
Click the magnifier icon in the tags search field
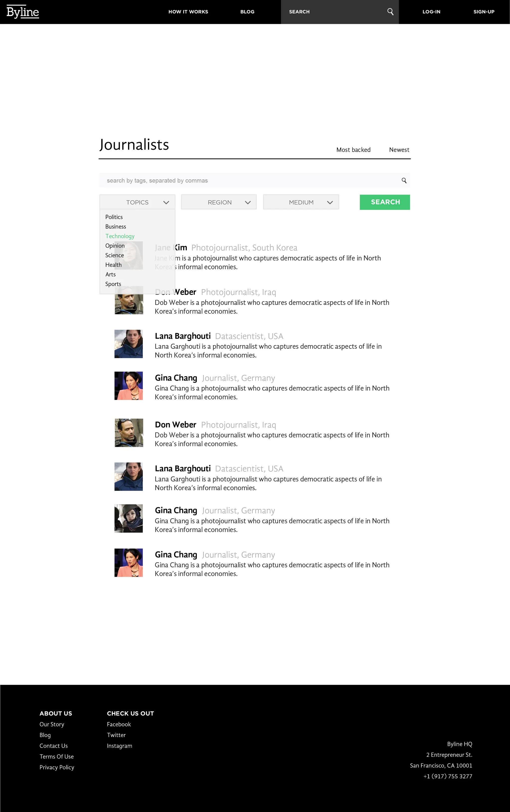(404, 180)
